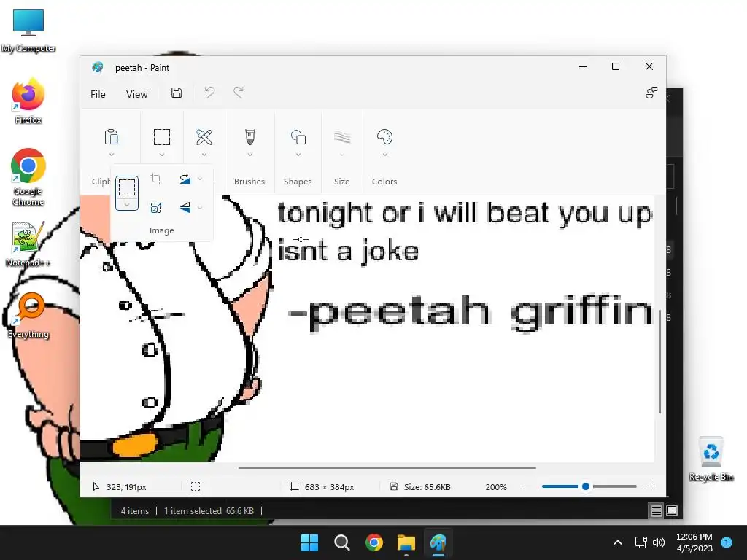Click the horizontal canvas scrollbar
Image resolution: width=747 pixels, height=560 pixels.
pos(387,467)
